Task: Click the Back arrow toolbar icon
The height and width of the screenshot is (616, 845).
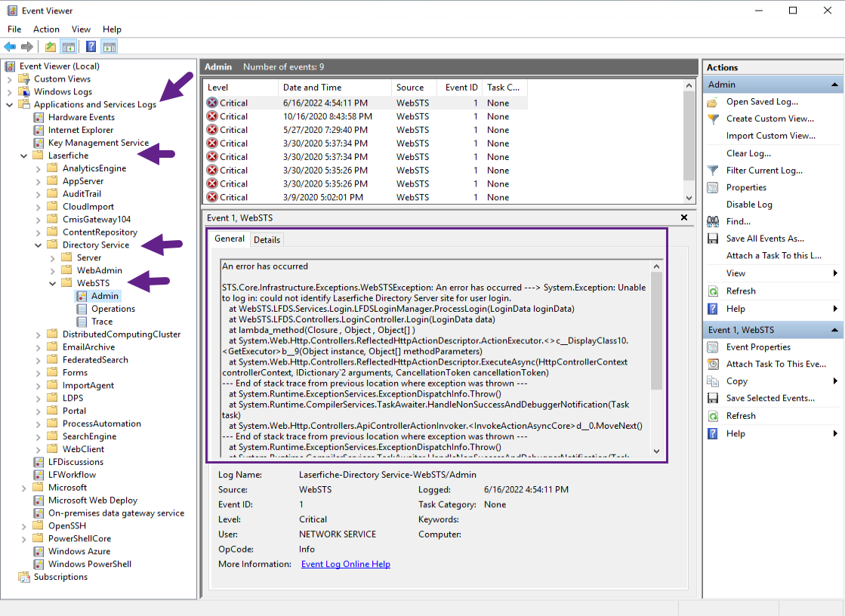Action: pos(10,47)
